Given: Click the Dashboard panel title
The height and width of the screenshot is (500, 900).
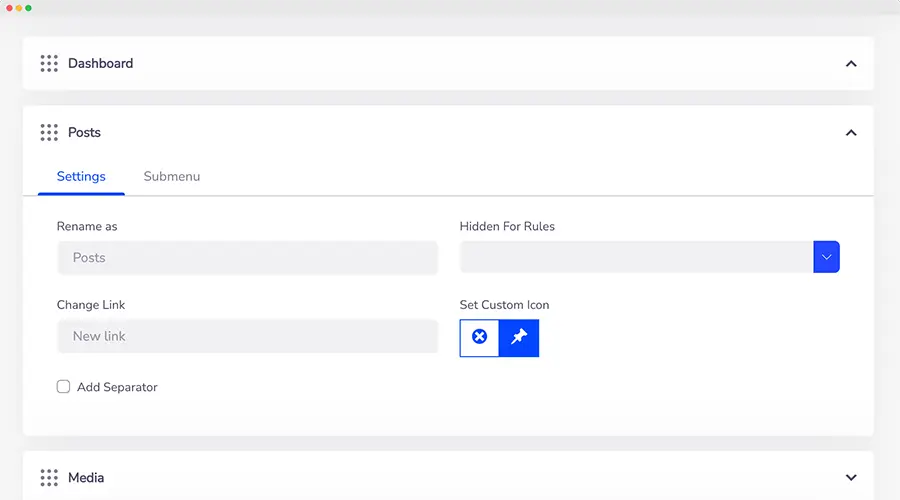Looking at the screenshot, I should (100, 63).
